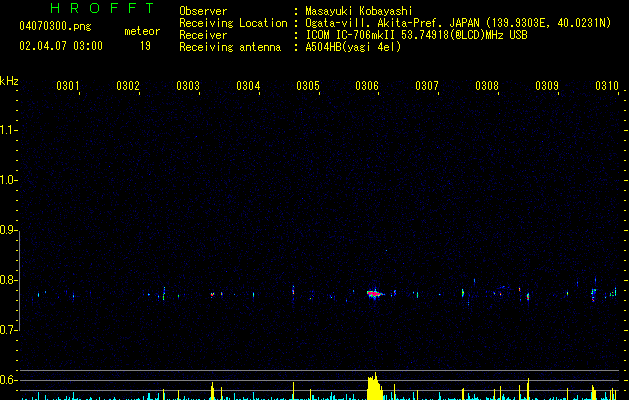Click the 0304 time marker
Screen dimensions: 629x400
click(x=248, y=86)
